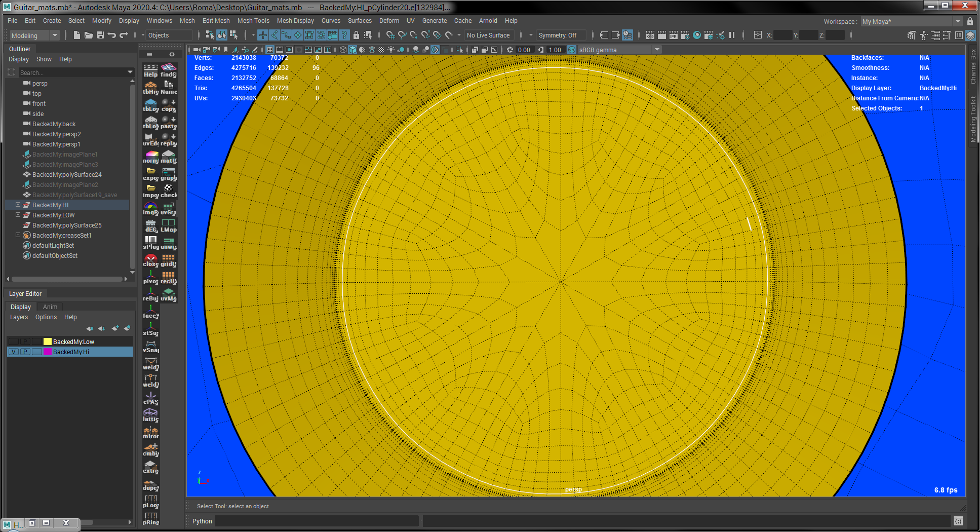The width and height of the screenshot is (980, 532).
Task: Click the viewport gamma value 1.00 field
Action: (555, 50)
